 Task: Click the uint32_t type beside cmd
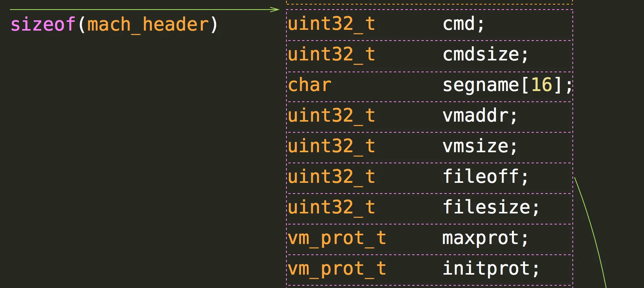pyautogui.click(x=332, y=24)
